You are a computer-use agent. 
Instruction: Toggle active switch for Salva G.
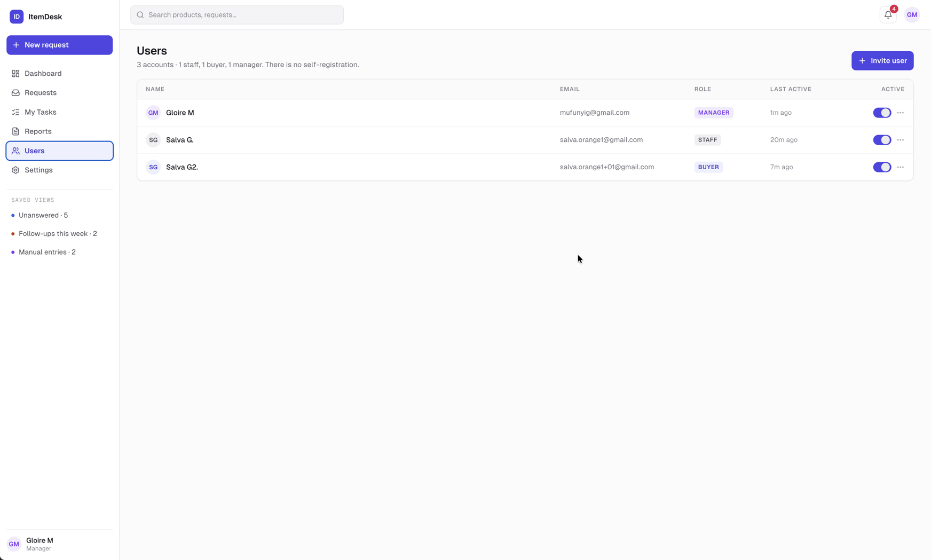pyautogui.click(x=882, y=140)
